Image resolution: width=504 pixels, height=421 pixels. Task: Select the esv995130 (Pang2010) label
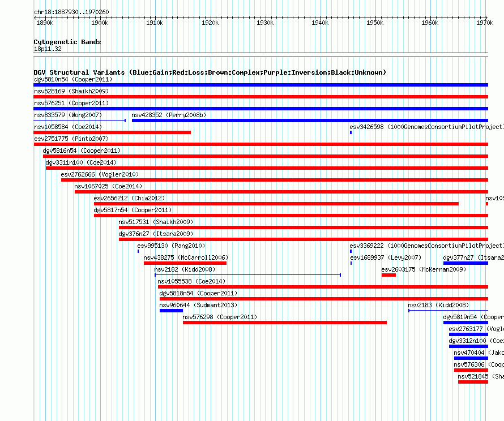coord(171,246)
